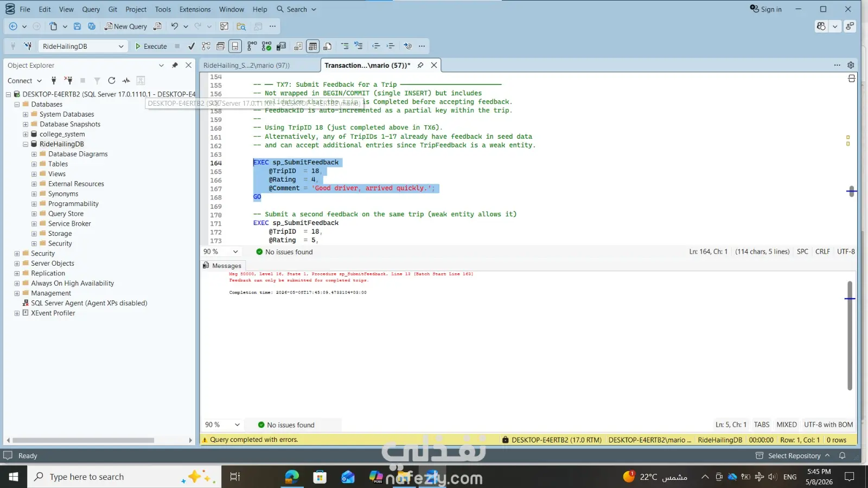Click Include Actual Execution Plan icon
868x488 pixels.
(x=252, y=46)
